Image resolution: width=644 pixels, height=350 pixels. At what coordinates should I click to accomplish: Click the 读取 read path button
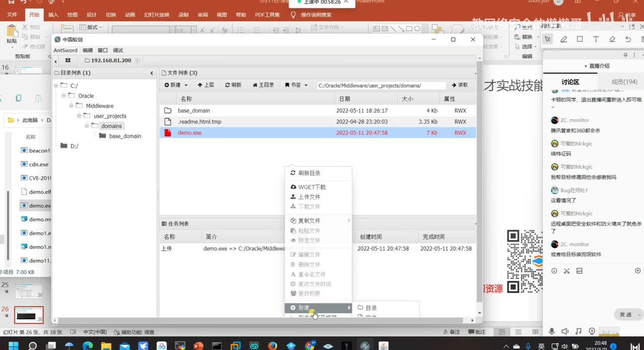tap(460, 85)
